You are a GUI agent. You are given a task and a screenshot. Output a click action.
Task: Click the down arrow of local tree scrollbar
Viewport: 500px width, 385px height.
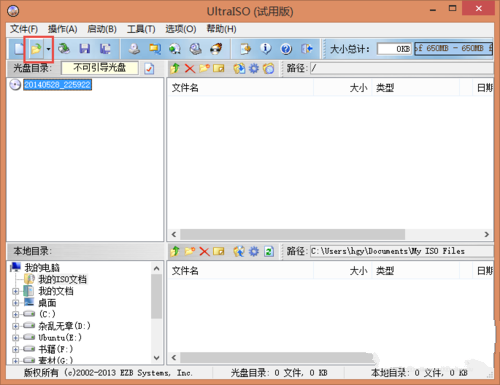156,358
